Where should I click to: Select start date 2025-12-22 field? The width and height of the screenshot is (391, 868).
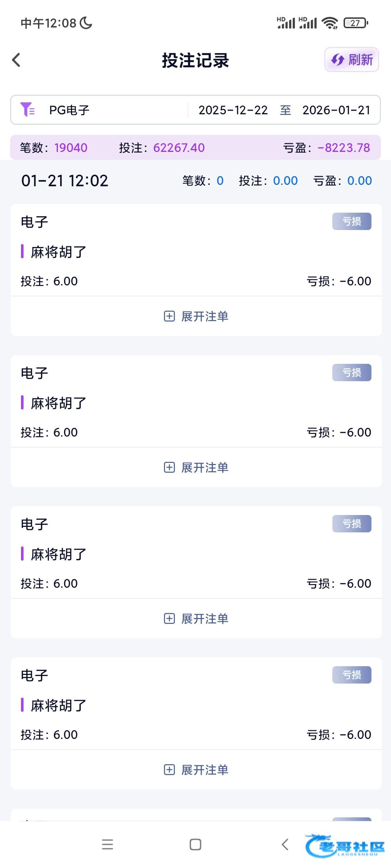tap(233, 110)
